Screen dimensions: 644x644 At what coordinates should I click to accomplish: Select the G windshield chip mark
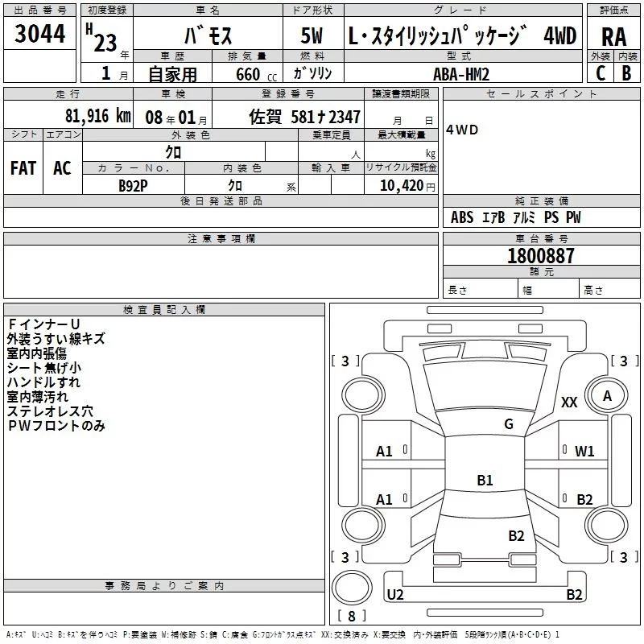(x=509, y=424)
